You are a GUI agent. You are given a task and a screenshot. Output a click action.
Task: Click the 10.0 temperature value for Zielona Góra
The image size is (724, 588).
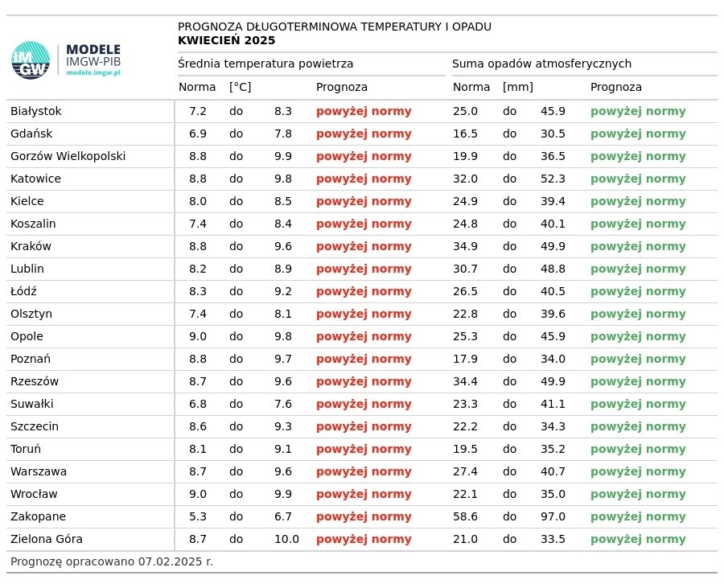click(286, 539)
